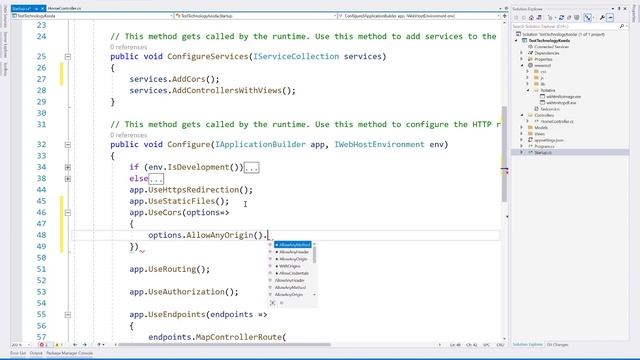Select the Solution node in Solution Explorer
Screen dimensions: 640x360
(562, 34)
